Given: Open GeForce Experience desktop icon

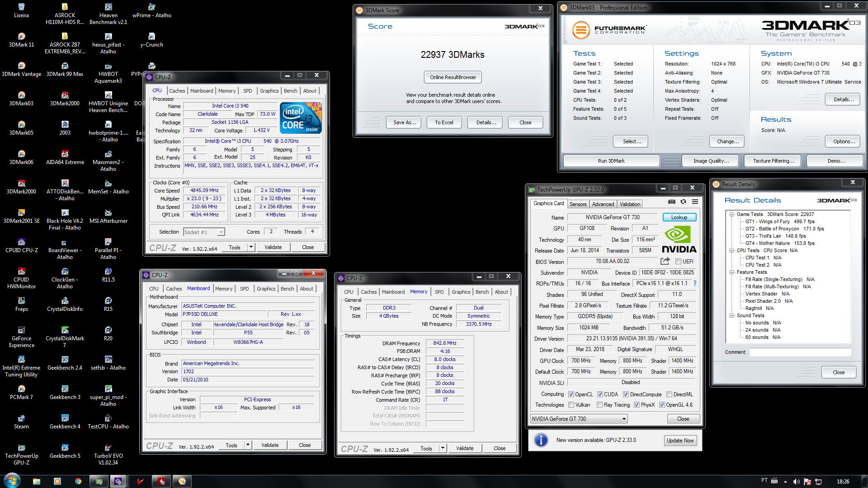Looking at the screenshot, I should point(21,337).
